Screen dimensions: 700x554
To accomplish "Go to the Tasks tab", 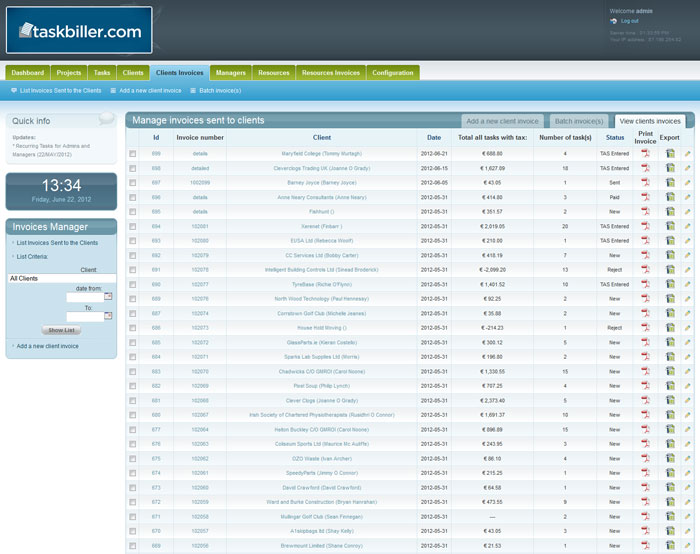I will coord(102,73).
